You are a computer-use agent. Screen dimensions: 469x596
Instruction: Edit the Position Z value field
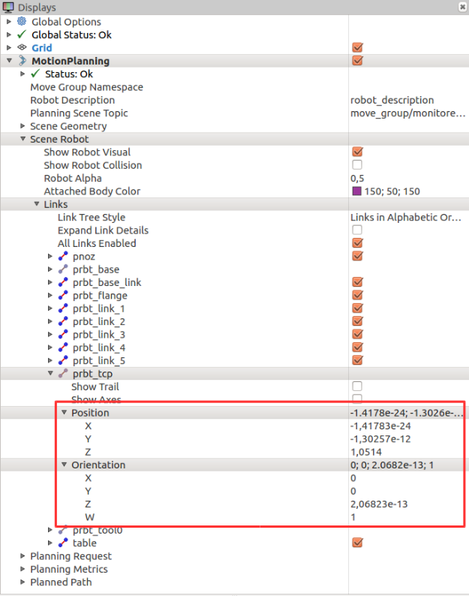coord(408,452)
